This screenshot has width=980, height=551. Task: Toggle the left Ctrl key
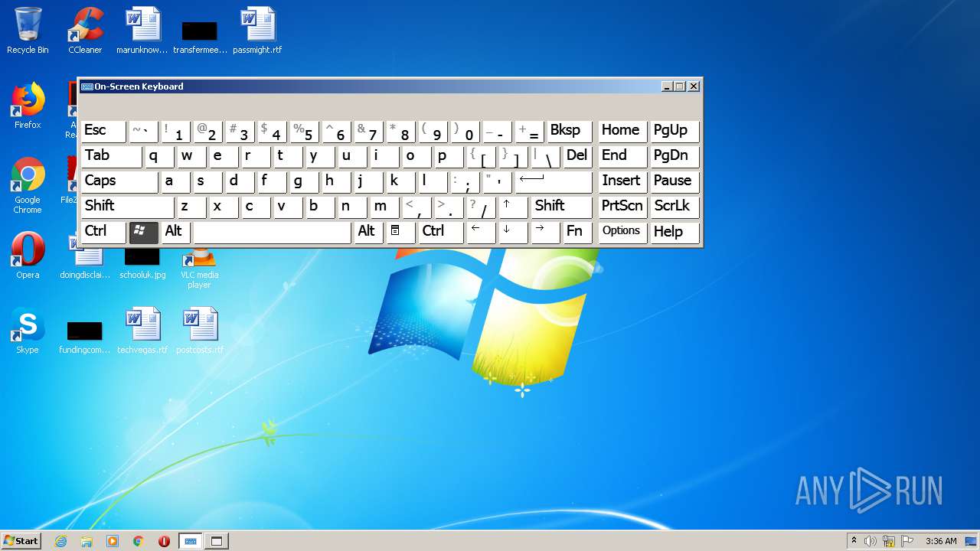[x=103, y=232]
